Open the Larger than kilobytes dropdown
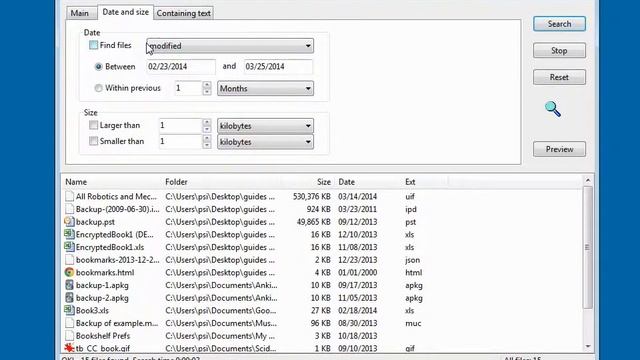This screenshot has height=360, width=640. point(265,126)
